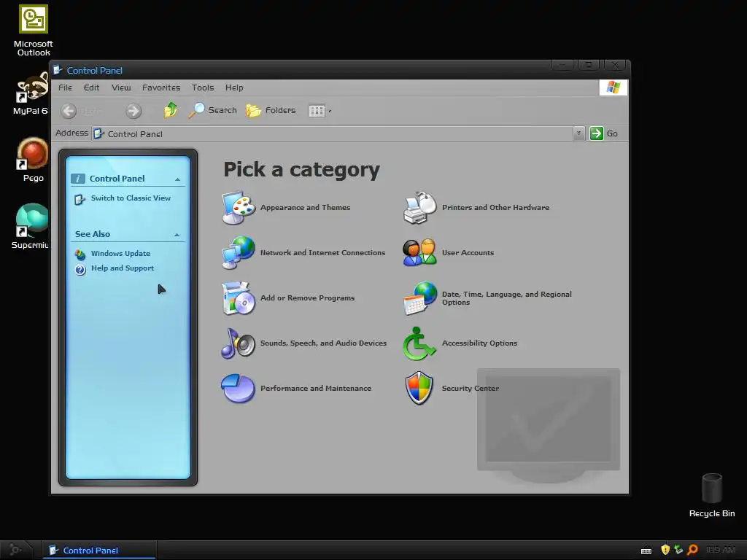The width and height of the screenshot is (747, 560).
Task: Click the Security Center text link
Action: 471,389
